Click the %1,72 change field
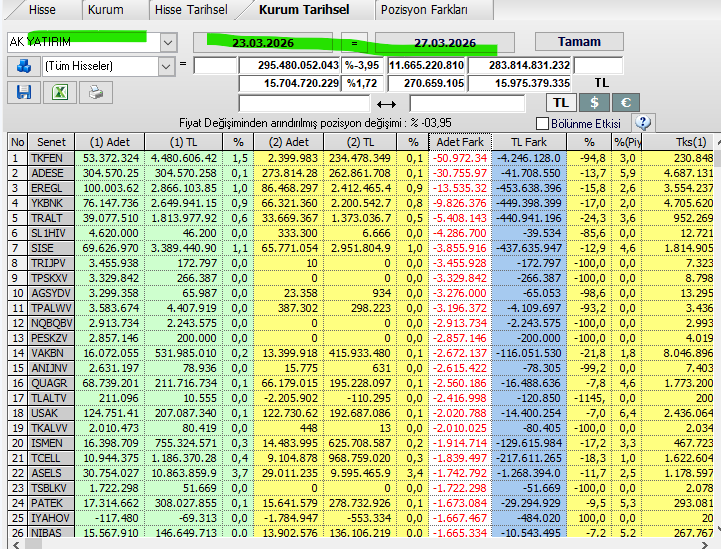 coord(362,83)
